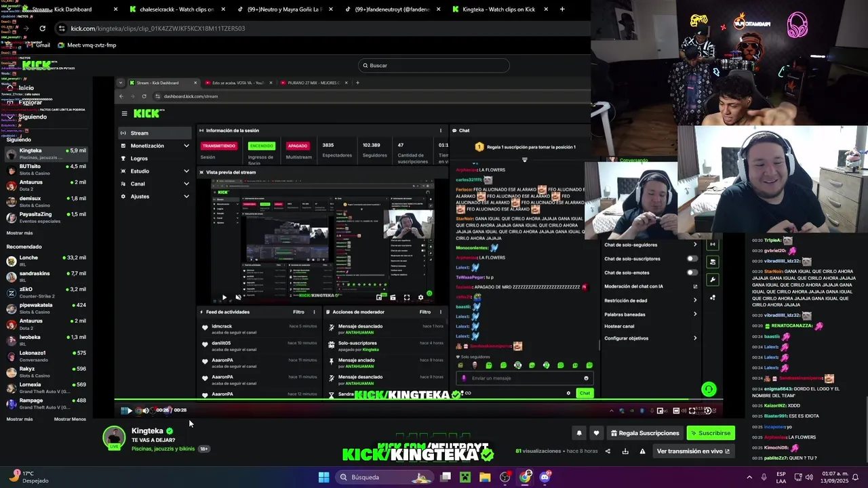Open chat settings gear beside Chat button
868x488 pixels.
click(x=568, y=393)
